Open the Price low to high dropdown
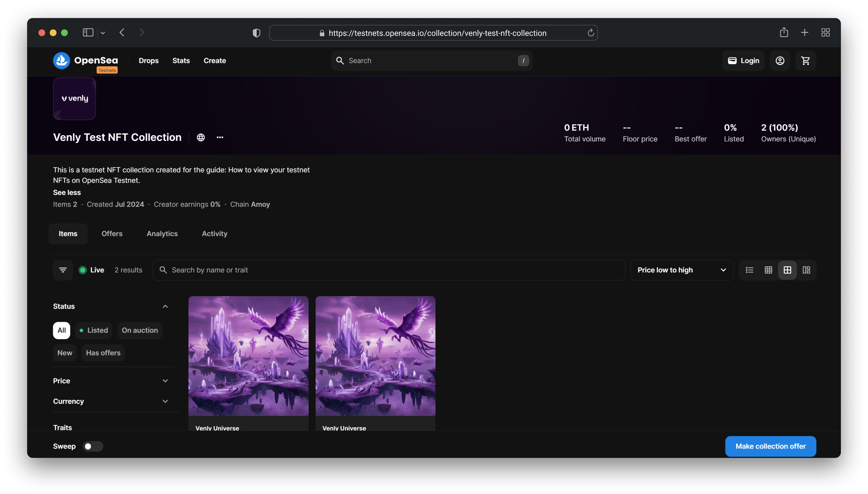 coord(682,270)
